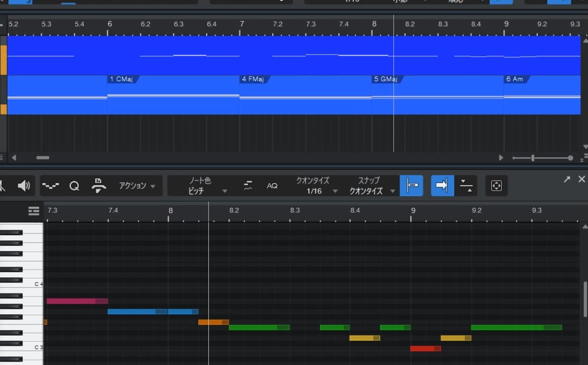Select the yellow note before 9.2
This screenshot has width=588, height=365.
[x=456, y=338]
